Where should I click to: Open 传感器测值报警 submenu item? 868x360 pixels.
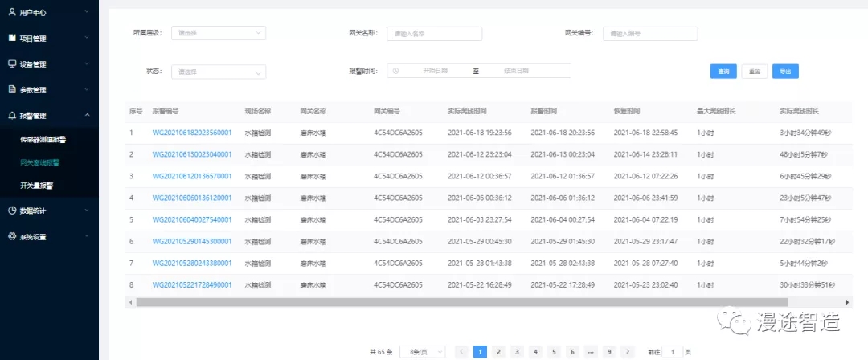point(43,139)
